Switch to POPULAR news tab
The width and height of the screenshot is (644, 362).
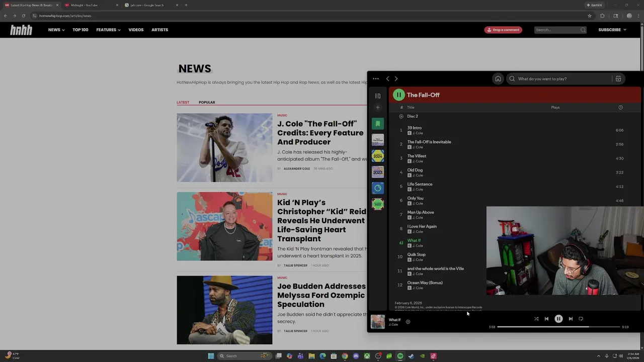[207, 103]
